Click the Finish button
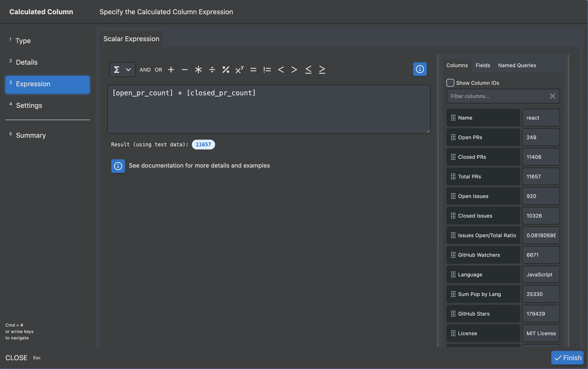 coord(567,358)
